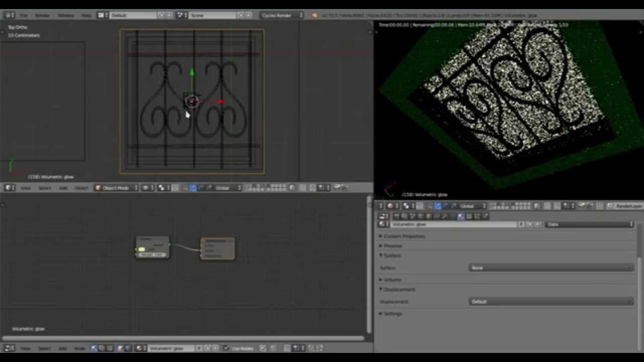The image size is (644, 362).
Task: Switch to the Constraints properties tab
Action: pos(437,216)
